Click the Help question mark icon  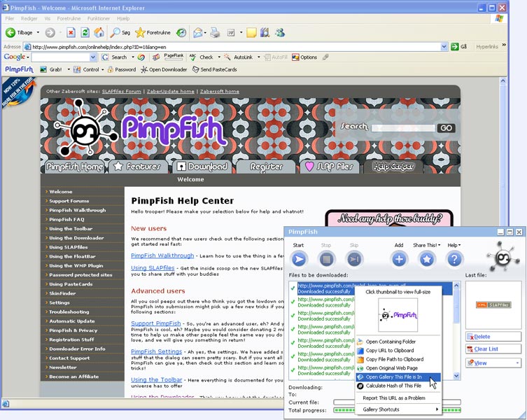pyautogui.click(x=454, y=259)
